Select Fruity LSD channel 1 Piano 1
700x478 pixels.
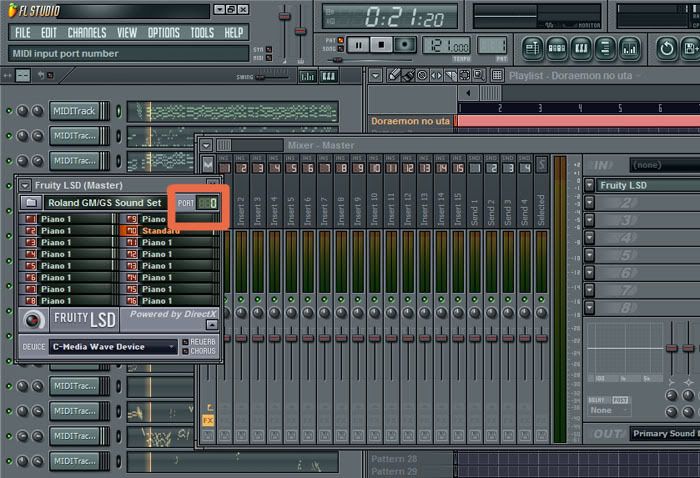click(x=68, y=219)
